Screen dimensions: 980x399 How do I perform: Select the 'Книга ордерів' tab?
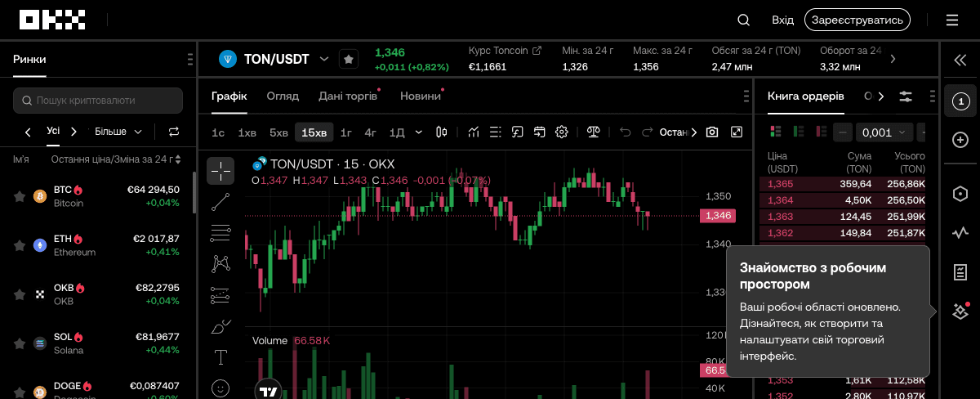pos(806,96)
